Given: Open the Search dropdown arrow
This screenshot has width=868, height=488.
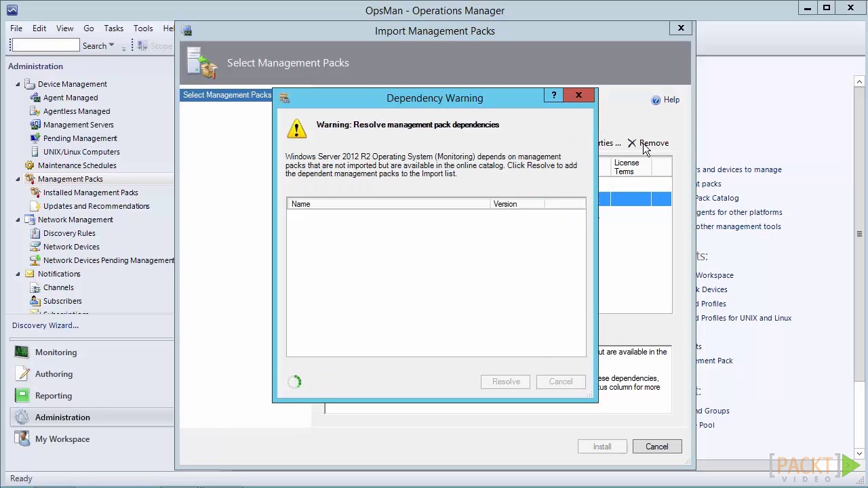Looking at the screenshot, I should point(112,46).
